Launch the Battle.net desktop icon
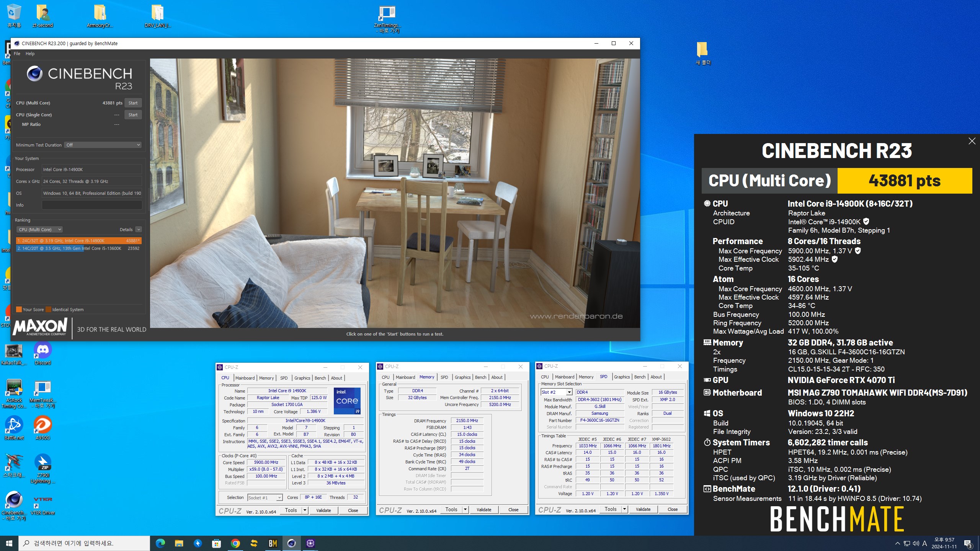This screenshot has width=980, height=551. 14,428
